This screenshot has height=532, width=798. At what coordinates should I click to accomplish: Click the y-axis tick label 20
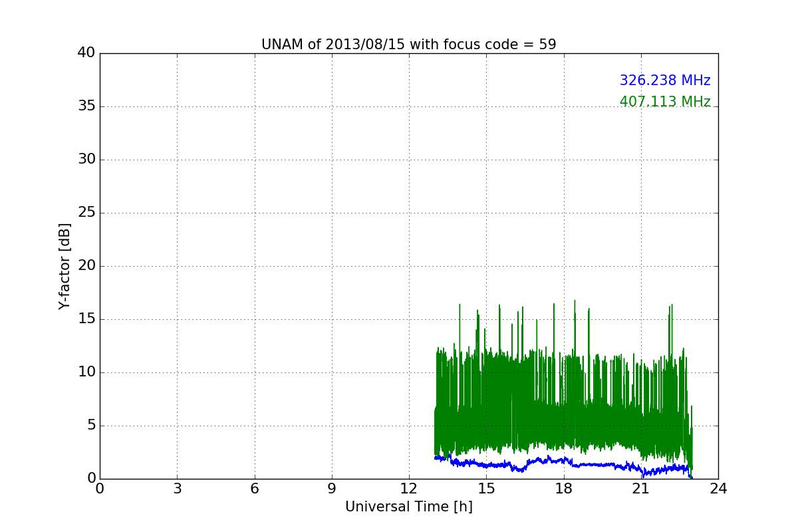pos(86,266)
